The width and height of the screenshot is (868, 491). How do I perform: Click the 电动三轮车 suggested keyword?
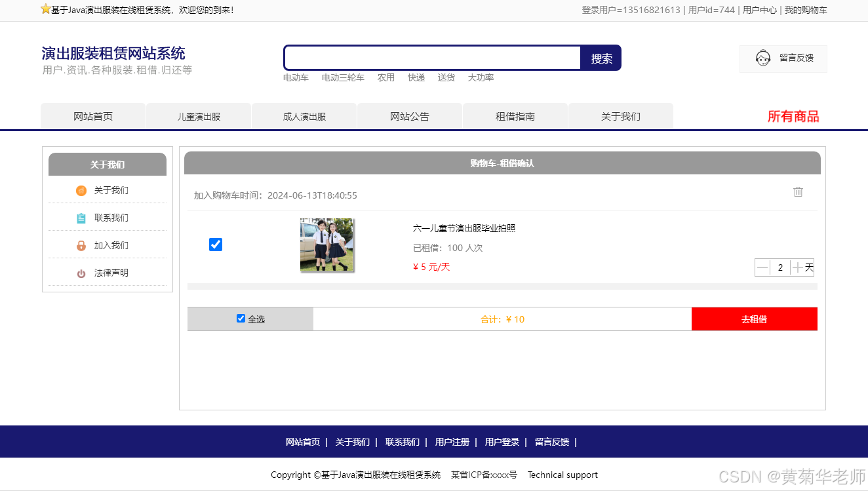[x=343, y=78]
